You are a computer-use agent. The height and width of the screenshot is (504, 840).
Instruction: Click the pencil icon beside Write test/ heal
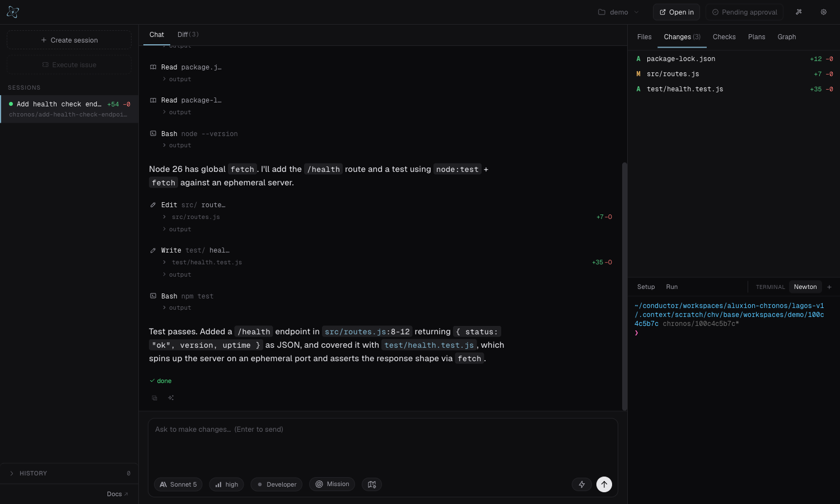153,250
